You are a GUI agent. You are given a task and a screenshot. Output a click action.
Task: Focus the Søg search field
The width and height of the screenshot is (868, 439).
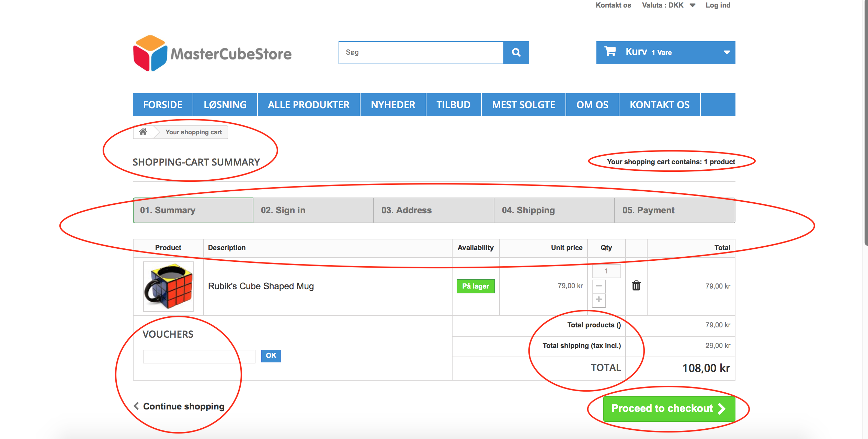(421, 53)
